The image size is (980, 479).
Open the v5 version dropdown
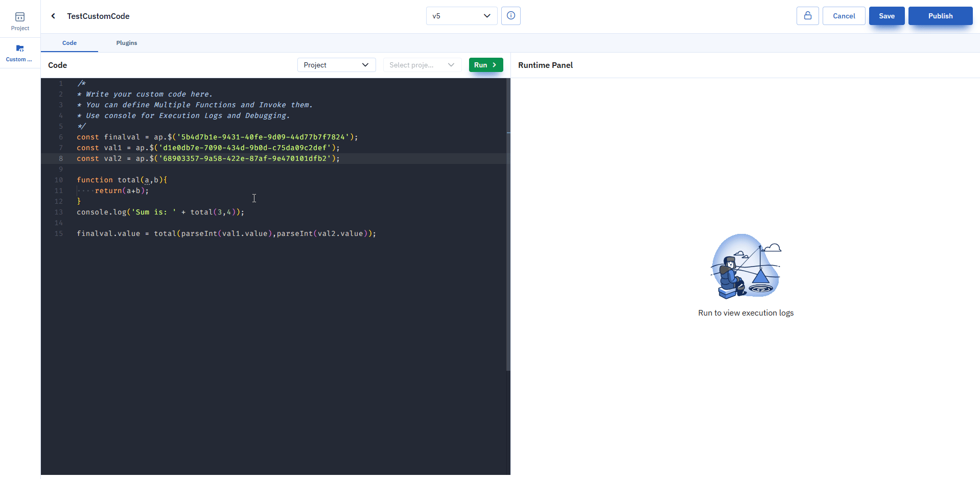coord(461,16)
